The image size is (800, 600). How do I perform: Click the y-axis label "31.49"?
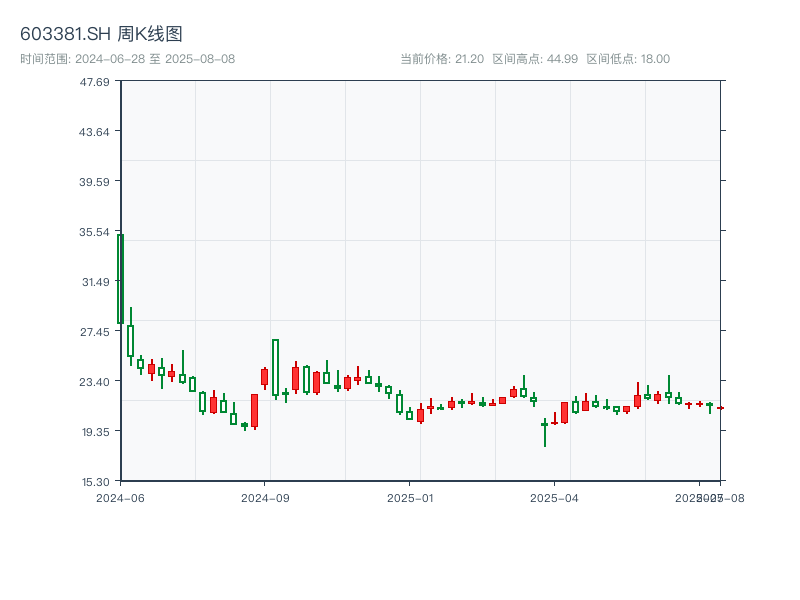(96, 282)
